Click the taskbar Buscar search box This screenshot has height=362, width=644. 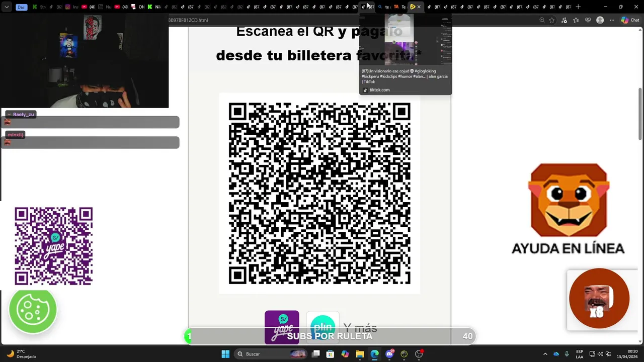pos(272,354)
